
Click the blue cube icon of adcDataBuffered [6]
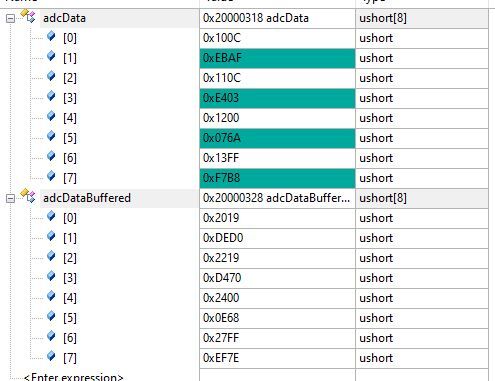coord(51,336)
